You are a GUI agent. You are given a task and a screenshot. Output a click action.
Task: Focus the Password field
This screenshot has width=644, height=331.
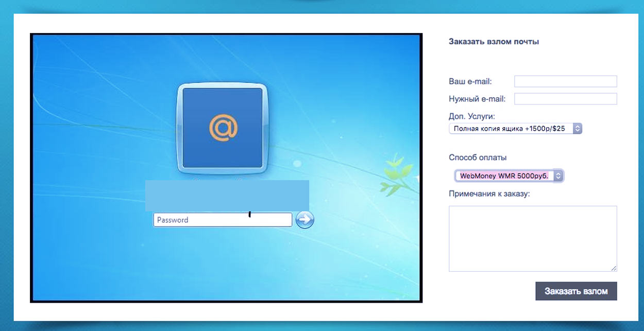223,220
